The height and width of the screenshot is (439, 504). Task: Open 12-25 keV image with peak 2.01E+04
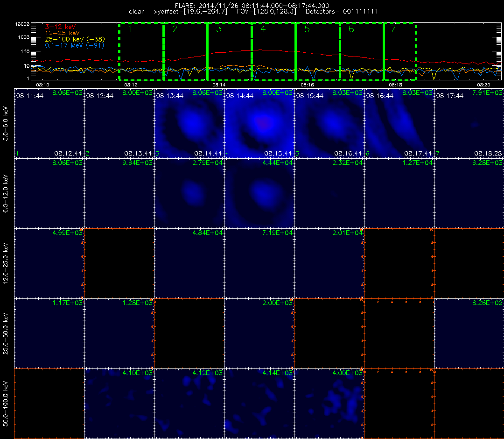pos(329,263)
